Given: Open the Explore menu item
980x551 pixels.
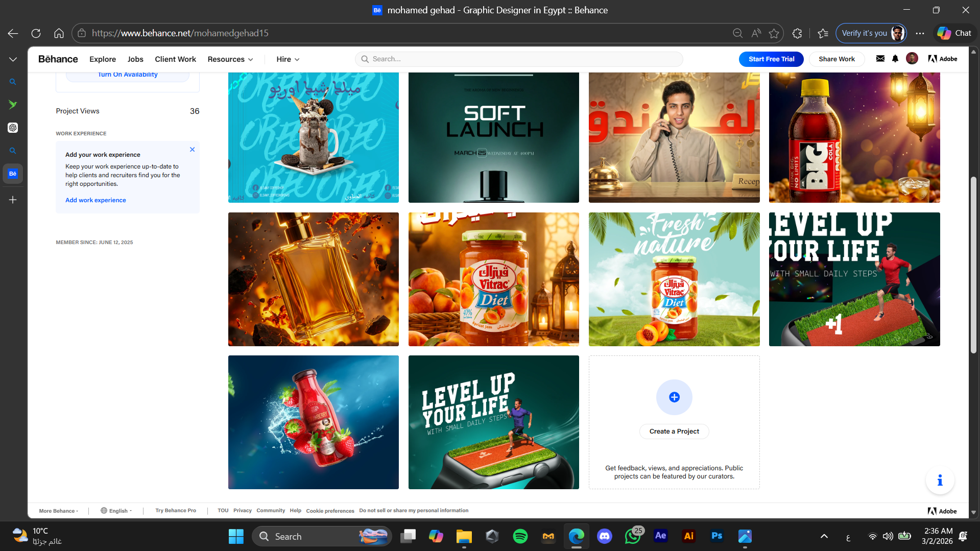Looking at the screenshot, I should 103,59.
